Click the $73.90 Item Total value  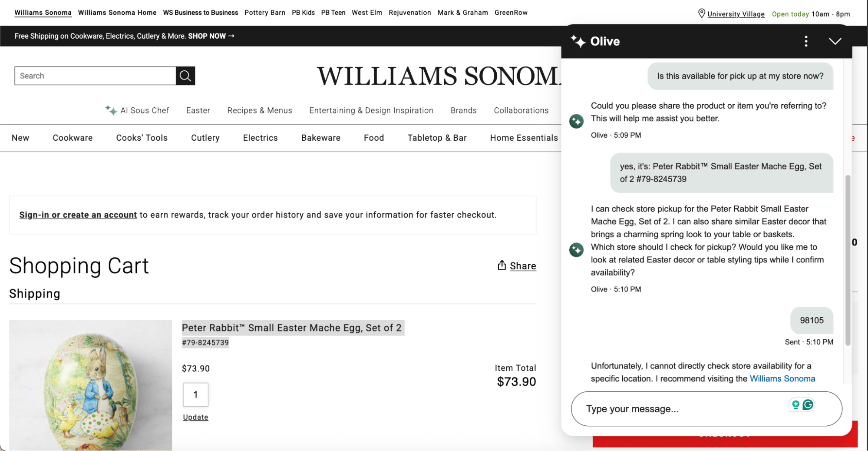(516, 381)
